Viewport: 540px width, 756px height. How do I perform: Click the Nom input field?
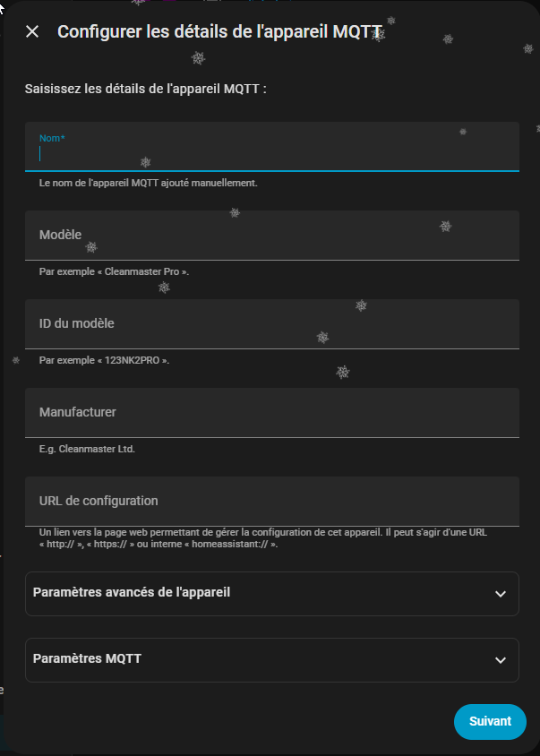pos(271,153)
